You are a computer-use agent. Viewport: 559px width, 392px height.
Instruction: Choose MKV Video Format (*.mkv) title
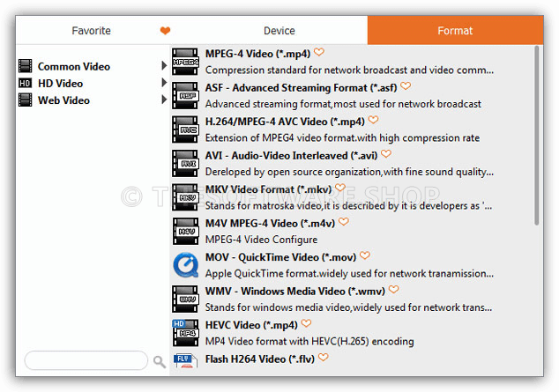[268, 189]
